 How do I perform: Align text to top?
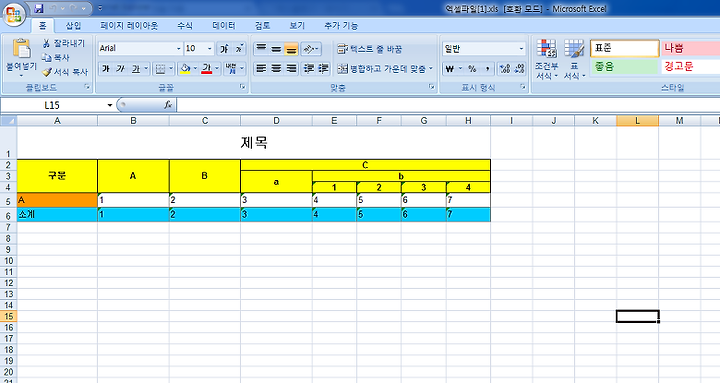[x=261, y=49]
